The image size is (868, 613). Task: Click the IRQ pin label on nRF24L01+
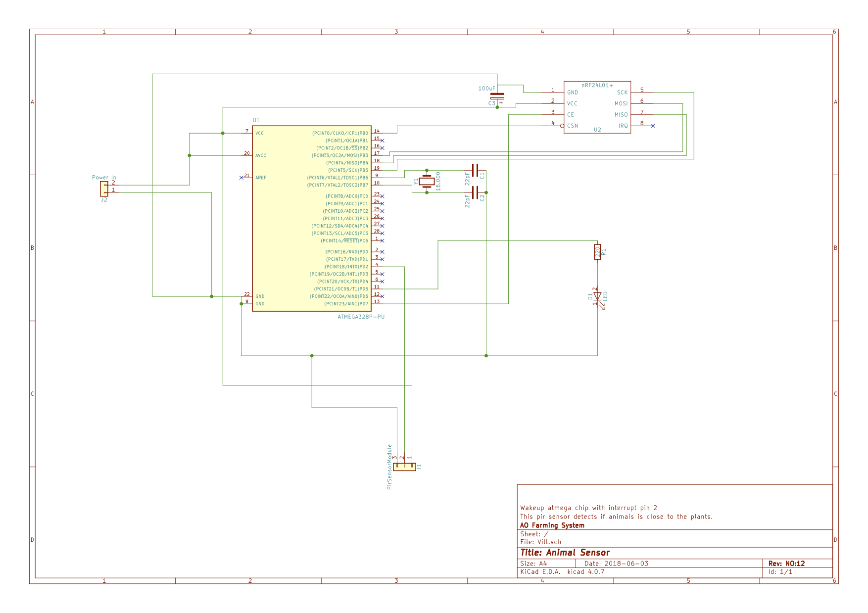pyautogui.click(x=623, y=126)
